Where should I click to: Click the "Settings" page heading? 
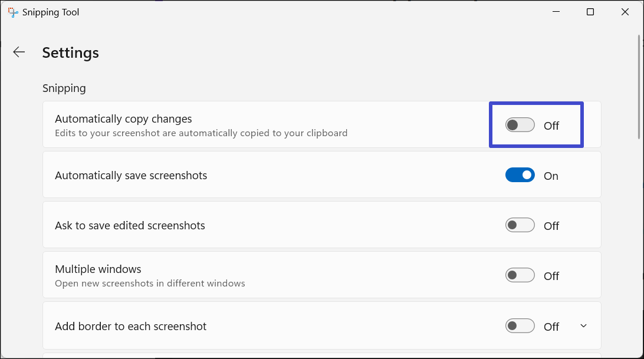point(70,52)
